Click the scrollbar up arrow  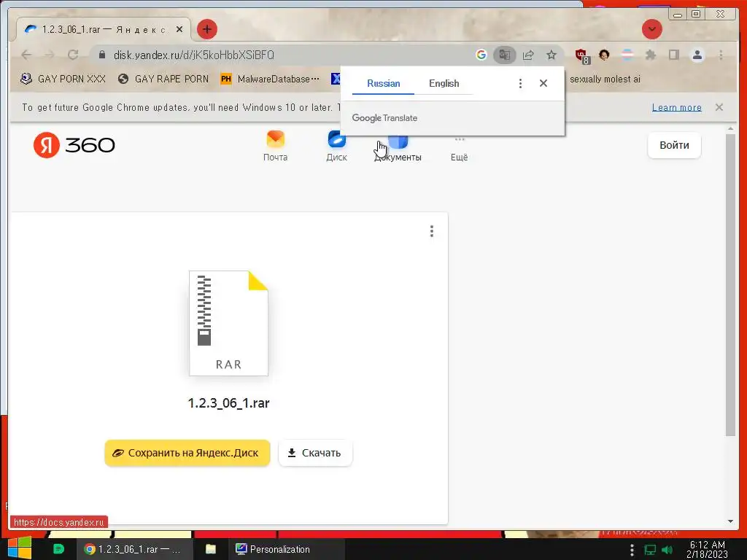pos(730,129)
